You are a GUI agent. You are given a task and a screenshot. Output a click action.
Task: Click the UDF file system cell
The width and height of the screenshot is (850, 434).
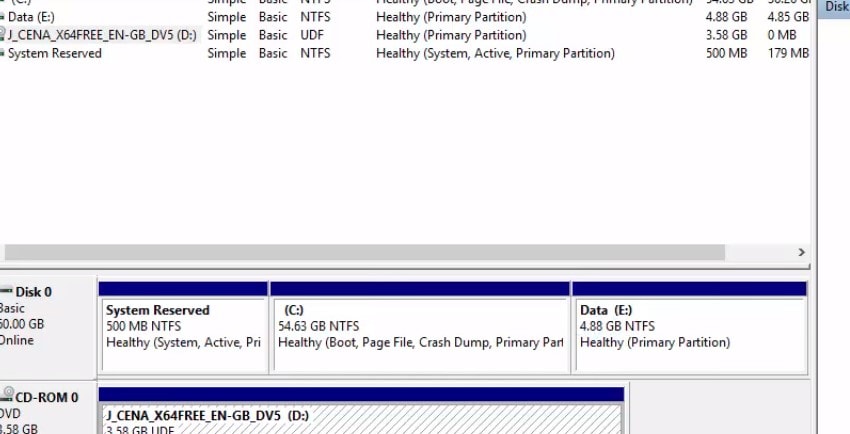point(313,35)
